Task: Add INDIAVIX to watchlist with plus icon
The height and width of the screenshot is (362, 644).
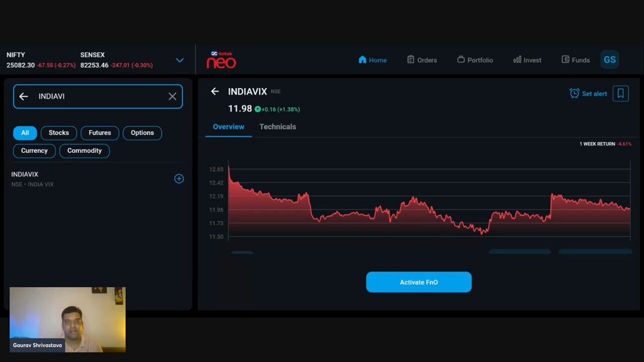Action: click(179, 179)
